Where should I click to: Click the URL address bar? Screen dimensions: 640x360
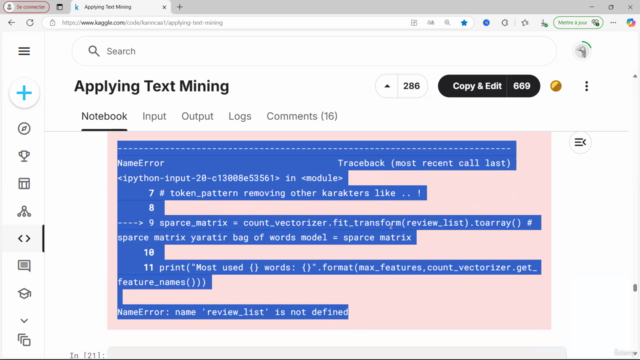233,23
